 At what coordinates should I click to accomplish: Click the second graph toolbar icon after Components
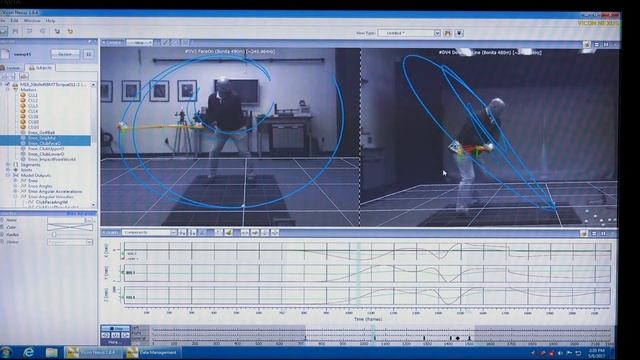coord(192,233)
